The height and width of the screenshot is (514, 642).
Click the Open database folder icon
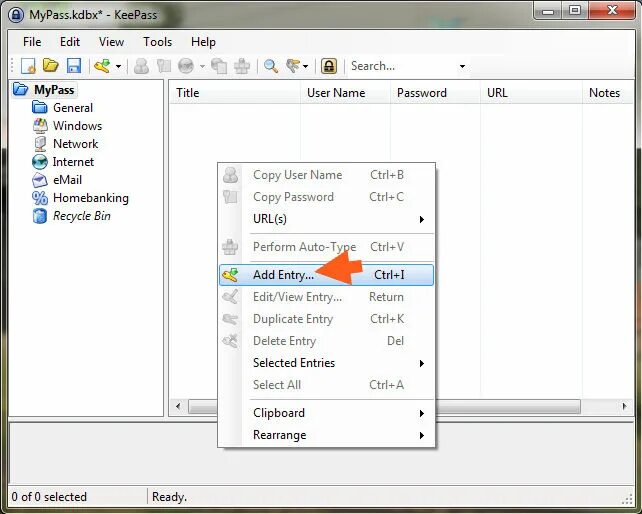click(51, 66)
